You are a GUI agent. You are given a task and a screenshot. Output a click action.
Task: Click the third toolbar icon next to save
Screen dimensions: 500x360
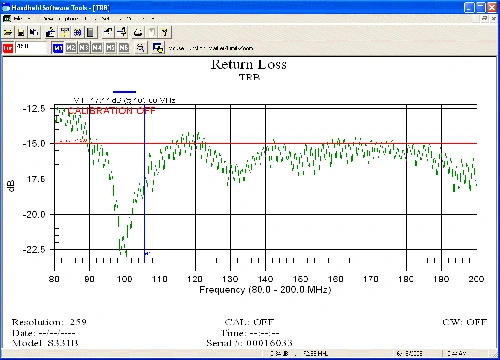coord(34,32)
